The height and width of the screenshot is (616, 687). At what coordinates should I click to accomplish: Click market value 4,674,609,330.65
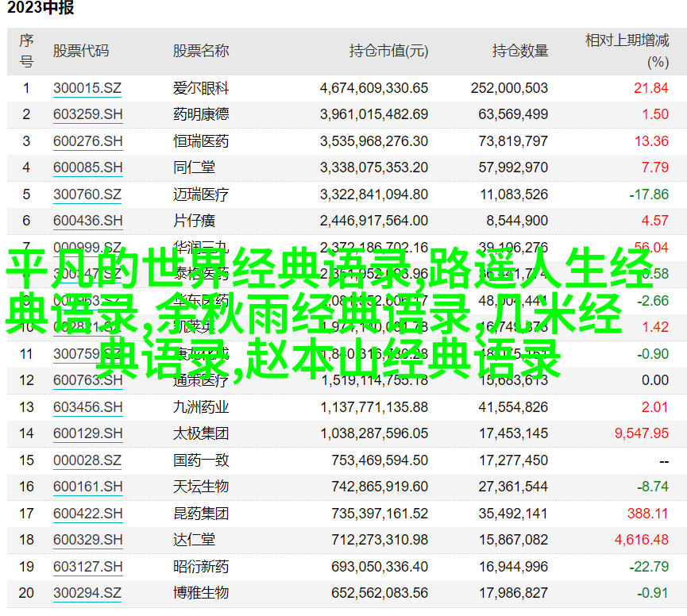(x=374, y=88)
